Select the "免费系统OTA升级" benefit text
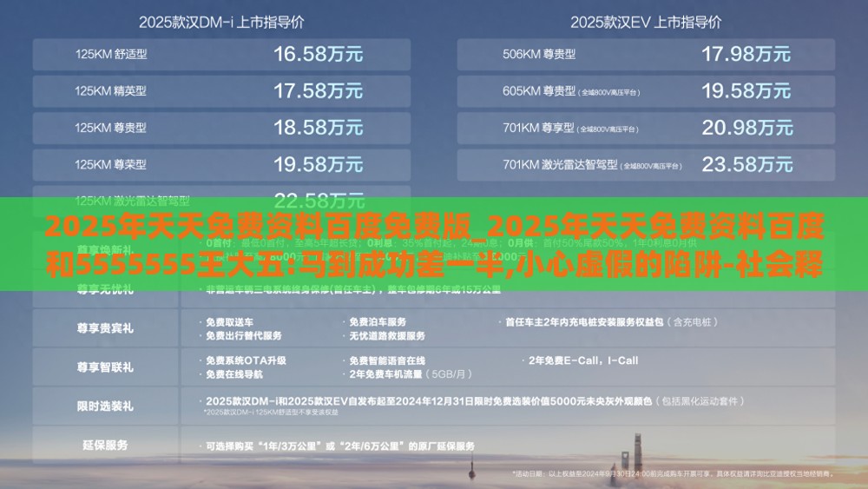 [246, 360]
